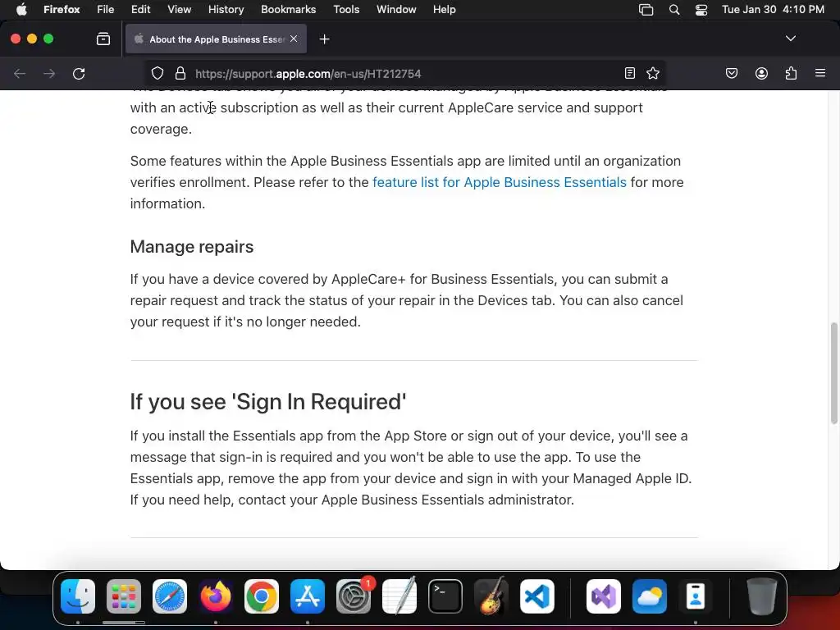Open System Settings from the Dock
Viewport: 840px width, 630px height.
click(x=354, y=596)
